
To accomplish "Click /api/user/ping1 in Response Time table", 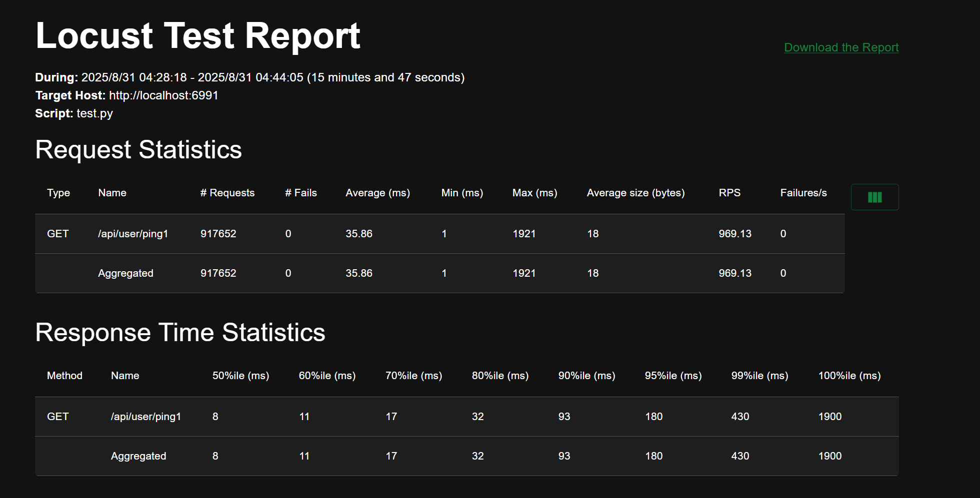I will tap(145, 417).
